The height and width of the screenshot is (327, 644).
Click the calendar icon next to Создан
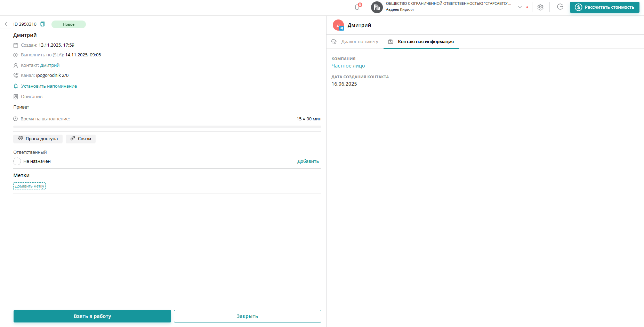(16, 45)
